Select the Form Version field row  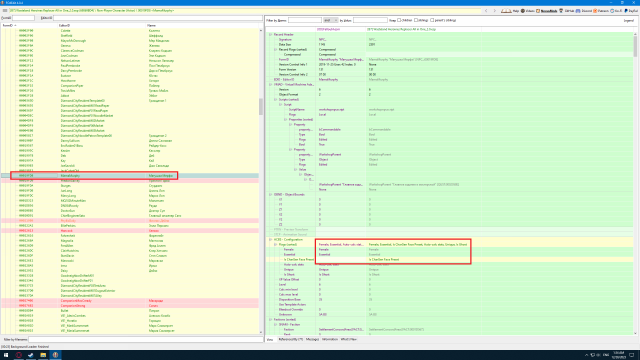450,69
